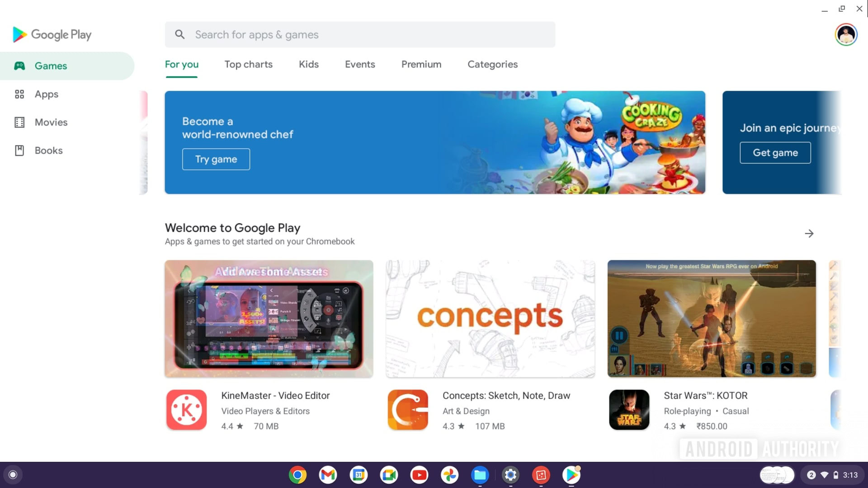Launch Chrome from the shelf
Screen dimensions: 868x488
[297, 475]
